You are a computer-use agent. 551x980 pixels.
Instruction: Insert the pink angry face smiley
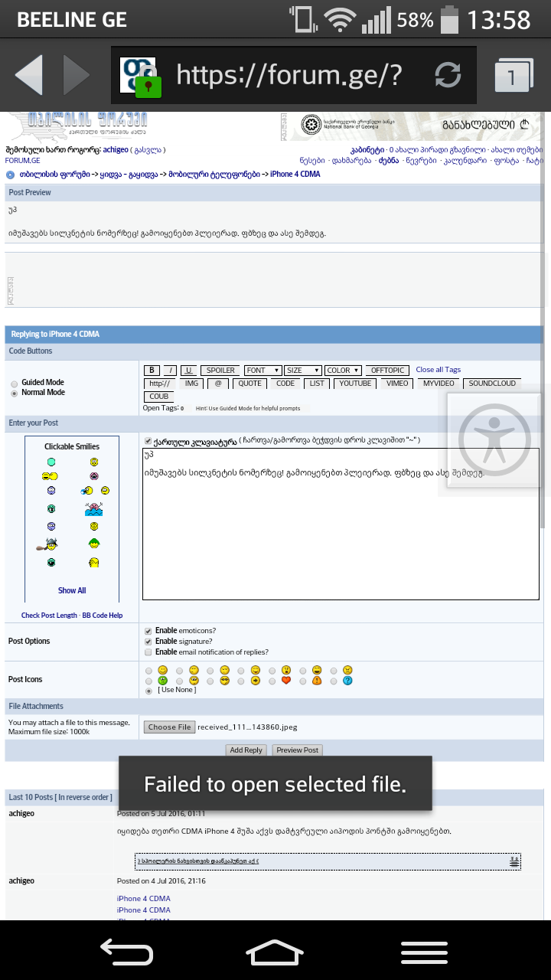point(93,475)
